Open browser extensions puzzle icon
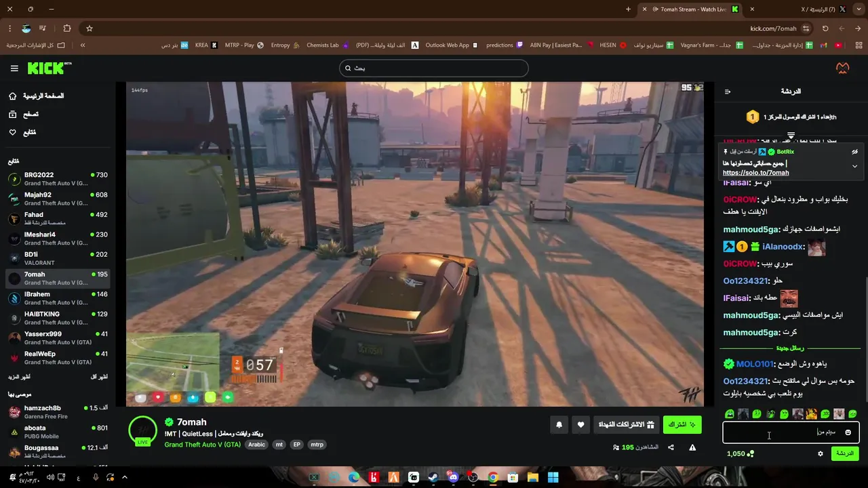868x488 pixels. 66,28
